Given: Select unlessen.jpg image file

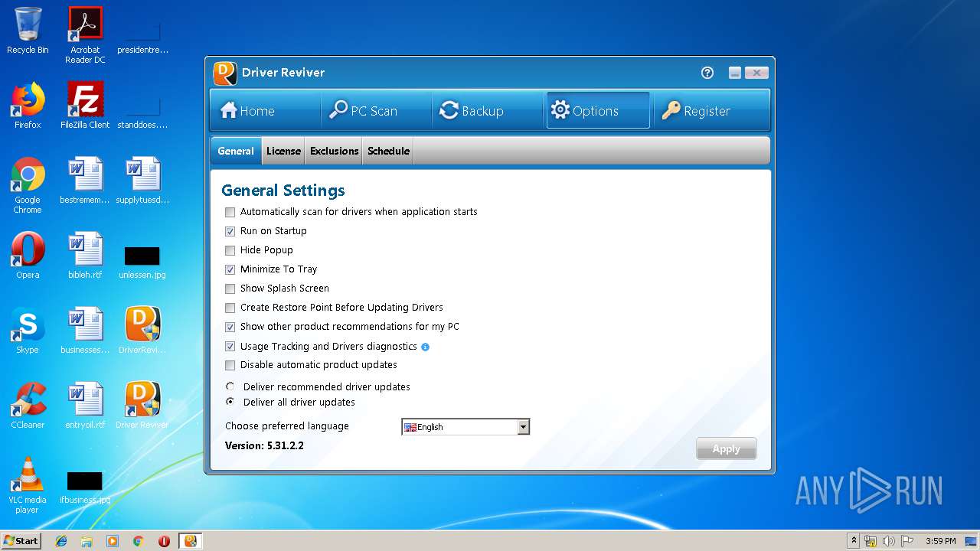Looking at the screenshot, I should click(142, 260).
